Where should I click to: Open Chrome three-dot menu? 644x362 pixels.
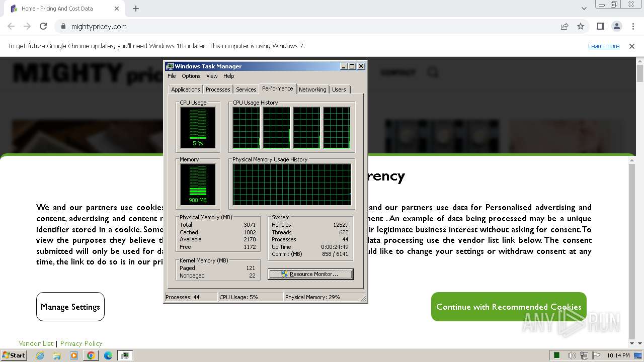tap(633, 26)
